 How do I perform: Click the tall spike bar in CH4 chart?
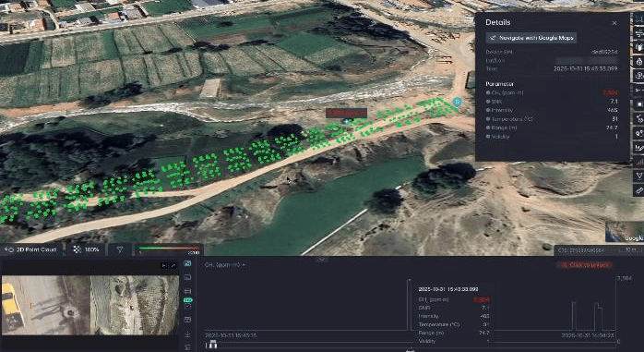pos(409,305)
